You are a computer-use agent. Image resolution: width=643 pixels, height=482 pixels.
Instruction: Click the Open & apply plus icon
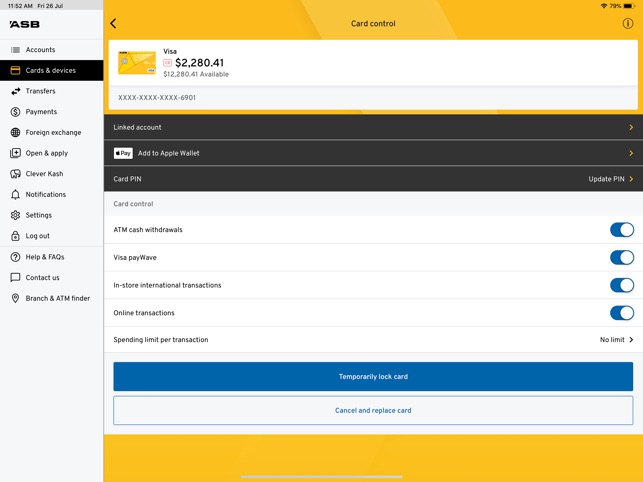tap(15, 153)
